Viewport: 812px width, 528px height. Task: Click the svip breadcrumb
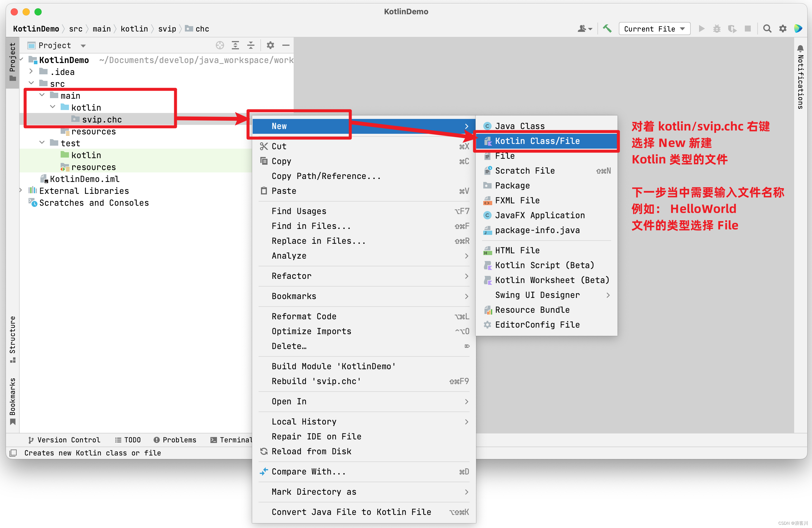point(167,29)
